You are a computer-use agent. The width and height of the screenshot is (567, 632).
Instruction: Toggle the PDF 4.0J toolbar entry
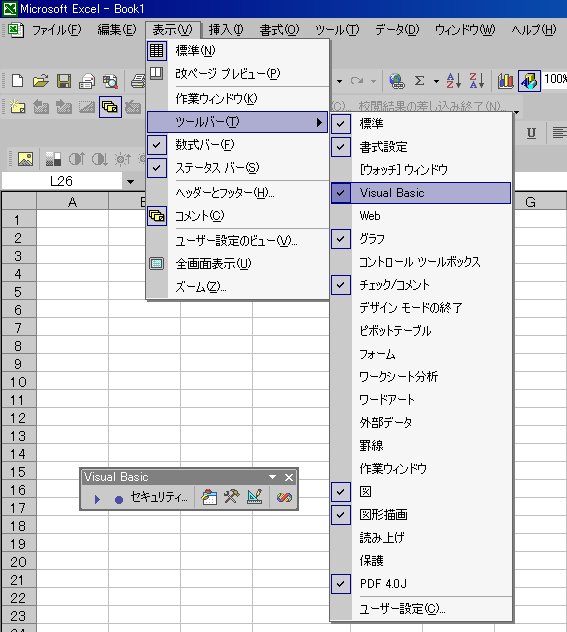point(421,584)
